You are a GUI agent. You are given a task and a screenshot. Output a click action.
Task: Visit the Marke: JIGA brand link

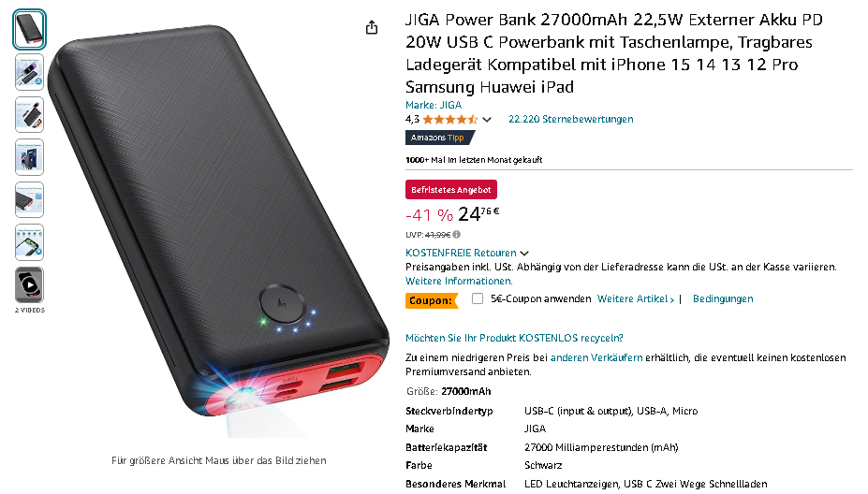[x=434, y=105]
